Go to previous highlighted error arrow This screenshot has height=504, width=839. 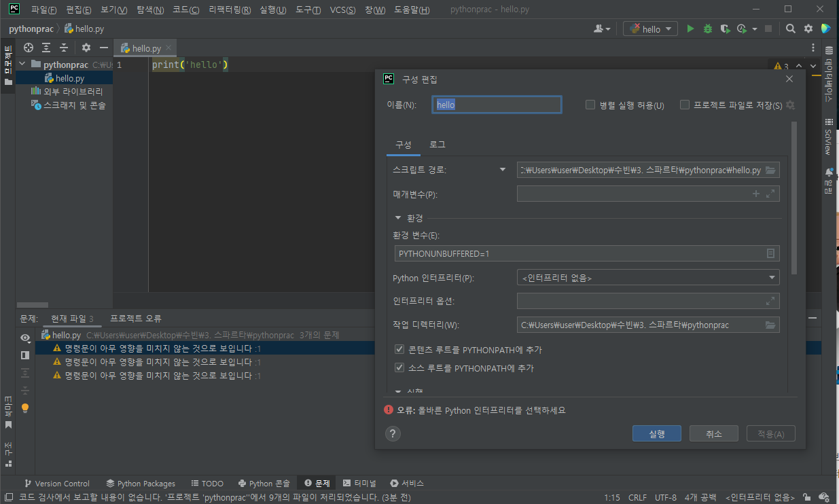[798, 66]
